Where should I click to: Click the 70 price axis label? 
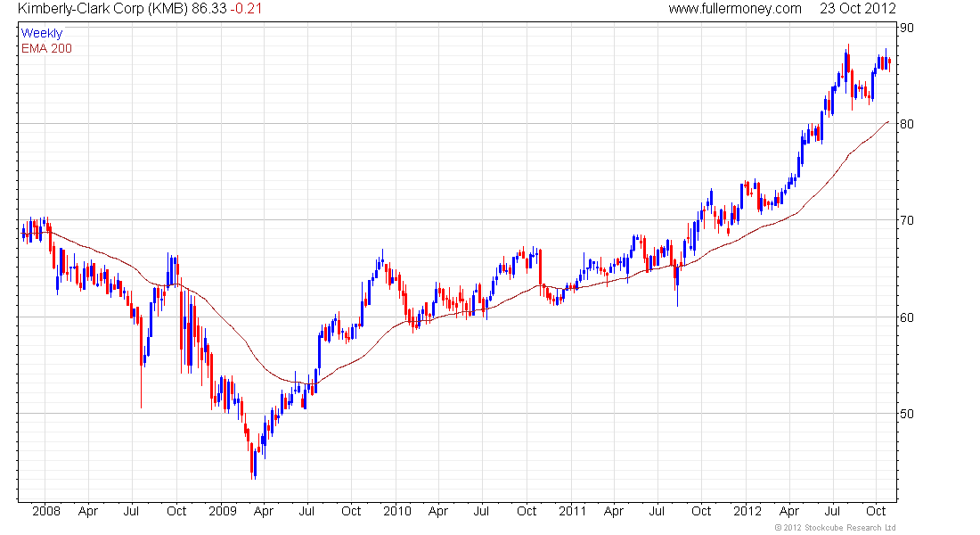click(906, 221)
